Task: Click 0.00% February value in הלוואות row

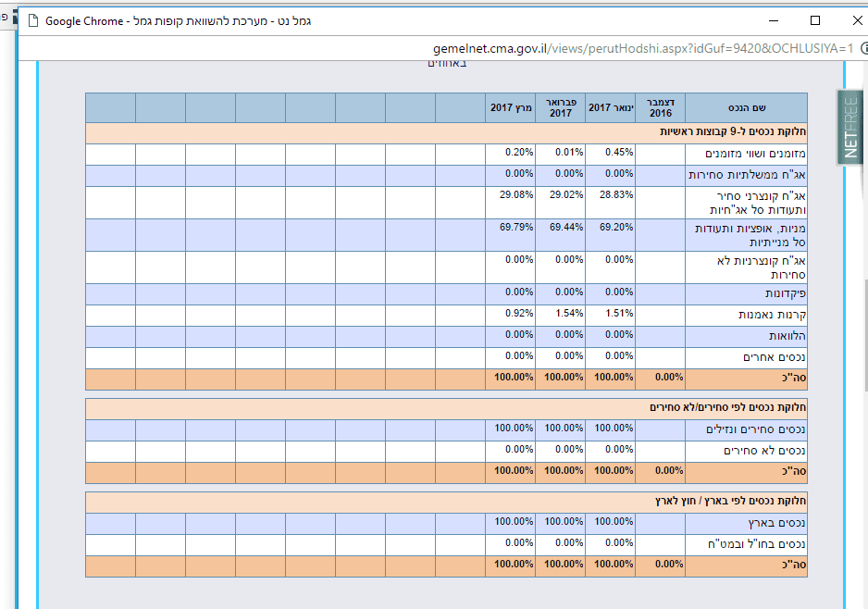Action: [x=568, y=334]
